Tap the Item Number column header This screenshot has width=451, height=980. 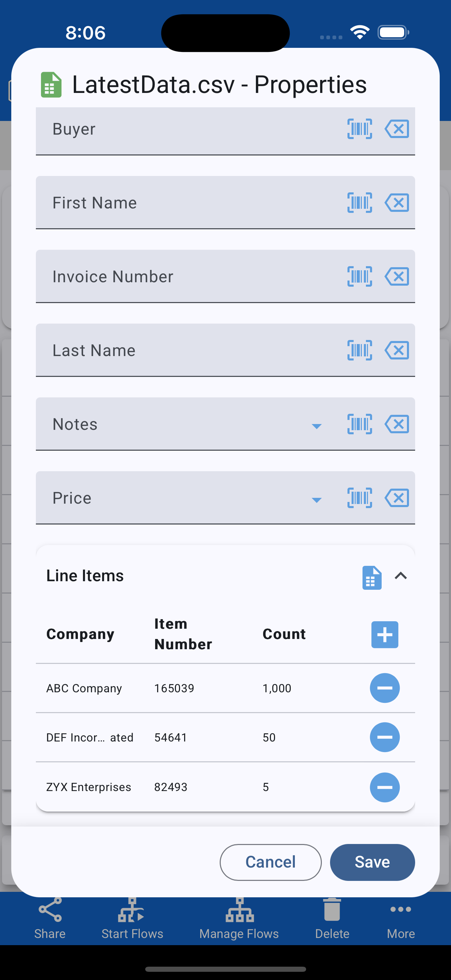(183, 634)
